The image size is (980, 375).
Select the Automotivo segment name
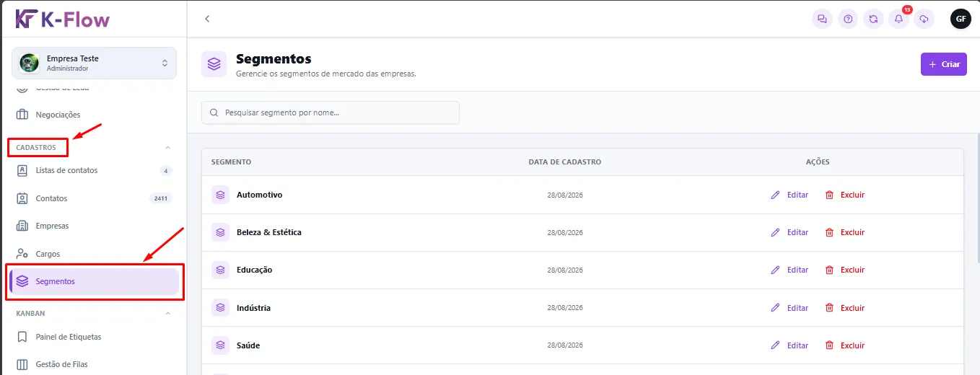[259, 195]
